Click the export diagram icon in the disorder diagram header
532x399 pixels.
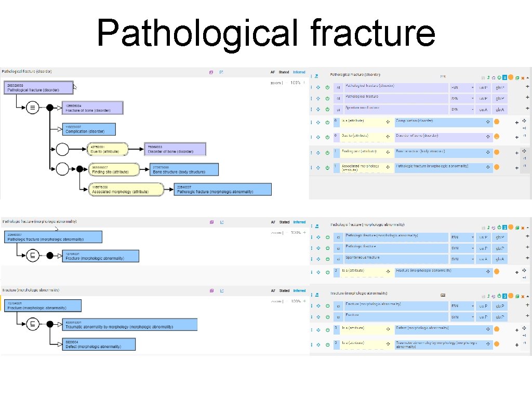[x=211, y=72]
